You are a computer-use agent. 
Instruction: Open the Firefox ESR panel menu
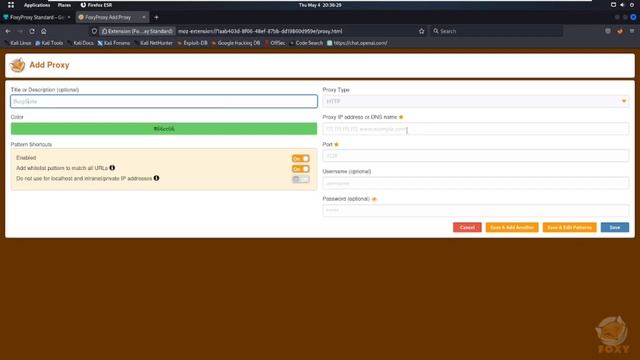[96, 5]
